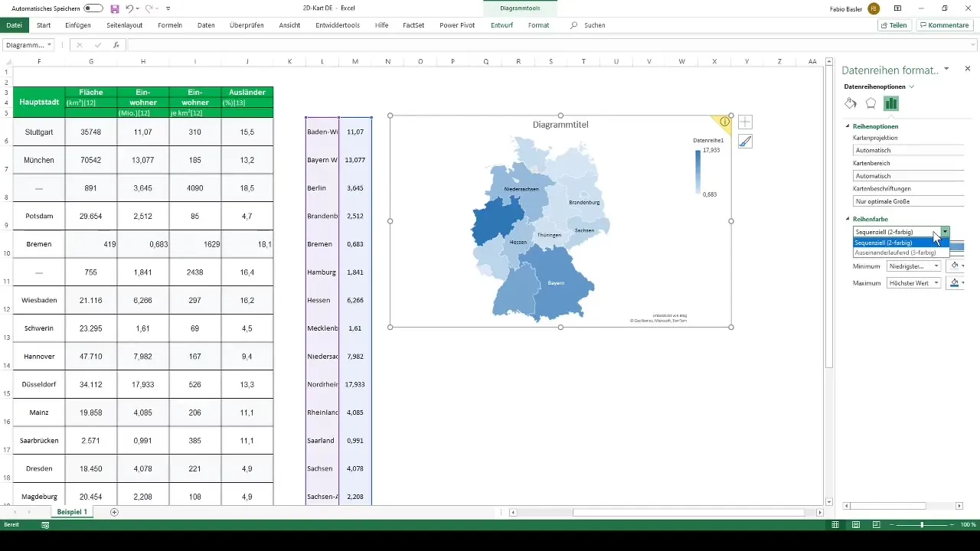Switch to the Entwurf chart tab

click(x=501, y=25)
